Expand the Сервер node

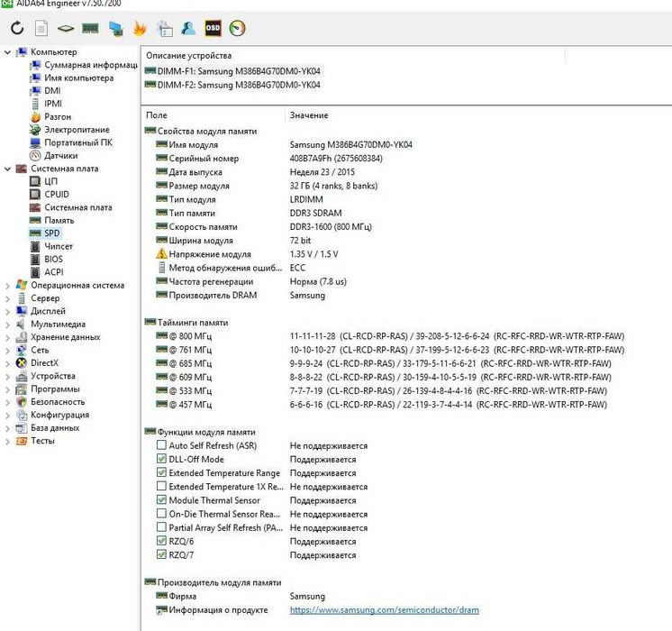[x=7, y=298]
